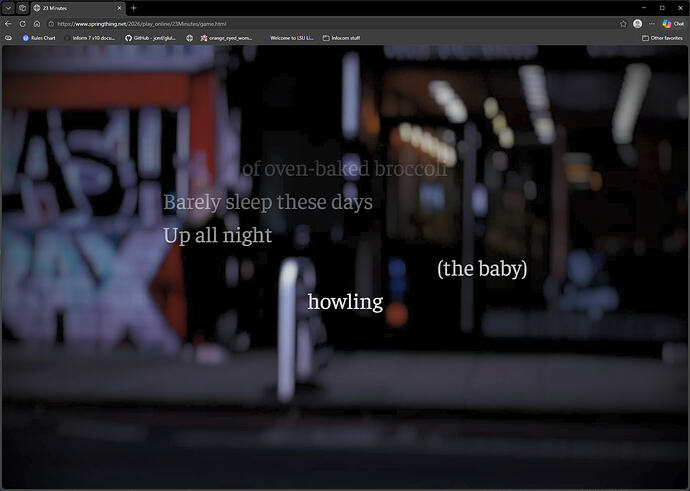This screenshot has height=491, width=690.
Task: Open the user profile icon
Action: [638, 23]
